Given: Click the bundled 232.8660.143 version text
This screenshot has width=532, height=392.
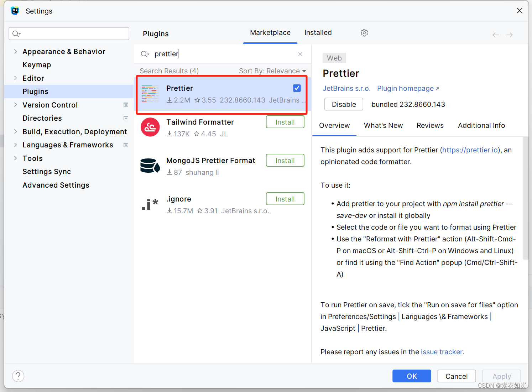Looking at the screenshot, I should pyautogui.click(x=408, y=104).
